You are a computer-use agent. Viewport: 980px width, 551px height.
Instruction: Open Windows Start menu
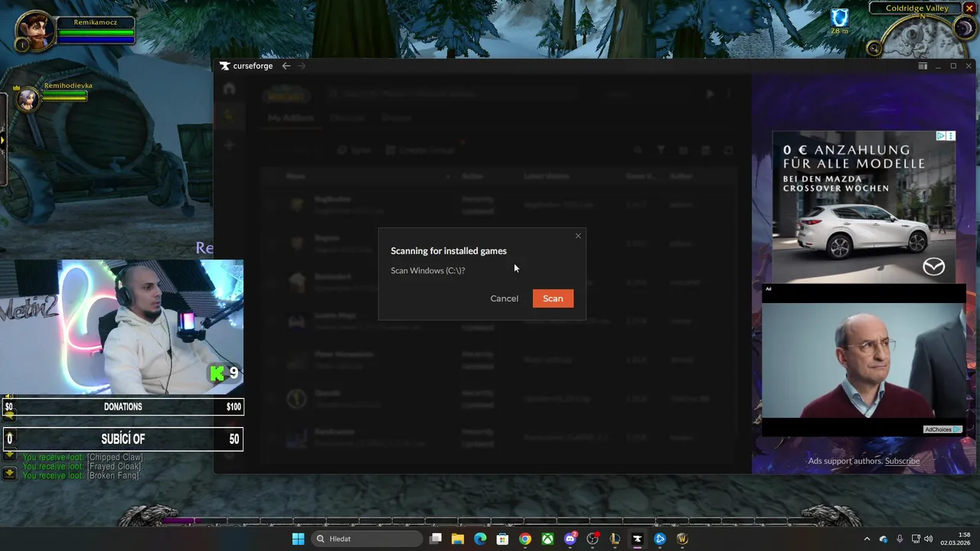click(298, 539)
